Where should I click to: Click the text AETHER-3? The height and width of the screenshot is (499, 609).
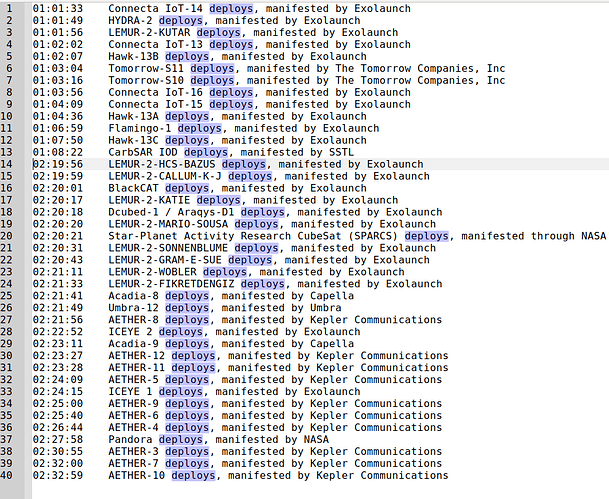click(x=133, y=452)
